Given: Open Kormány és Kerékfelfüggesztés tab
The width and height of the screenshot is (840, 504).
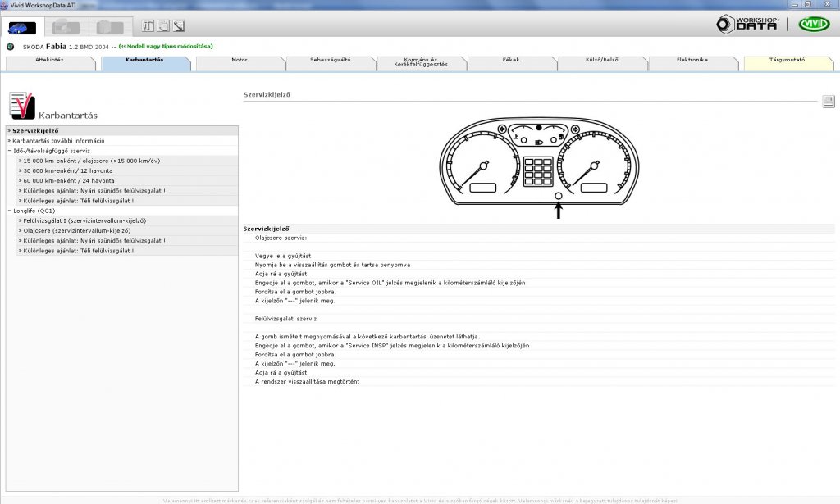Looking at the screenshot, I should pyautogui.click(x=421, y=63).
